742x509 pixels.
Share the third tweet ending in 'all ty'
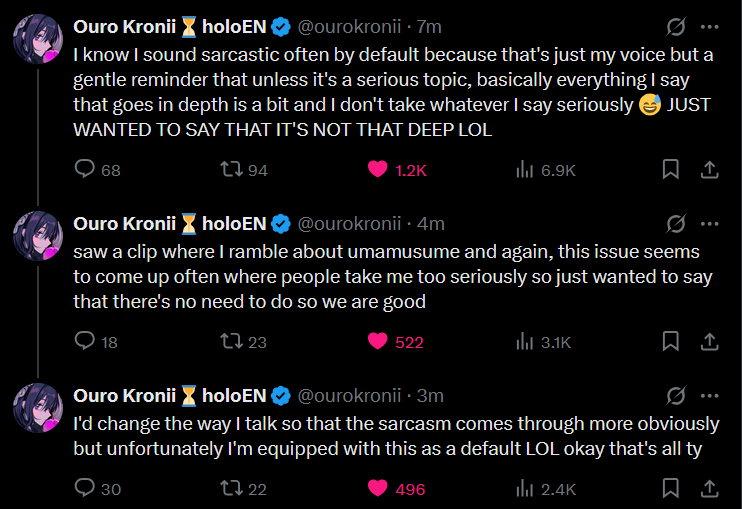pyautogui.click(x=709, y=489)
